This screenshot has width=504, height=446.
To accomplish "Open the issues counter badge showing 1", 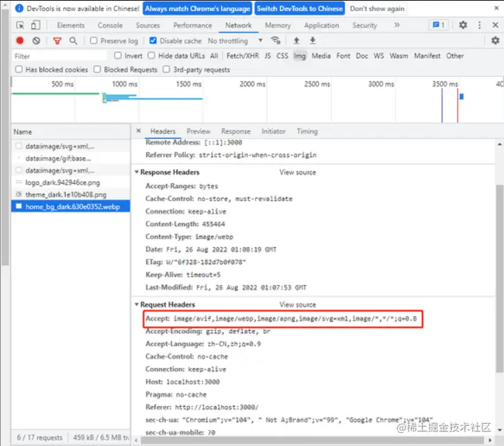I will pyautogui.click(x=439, y=25).
